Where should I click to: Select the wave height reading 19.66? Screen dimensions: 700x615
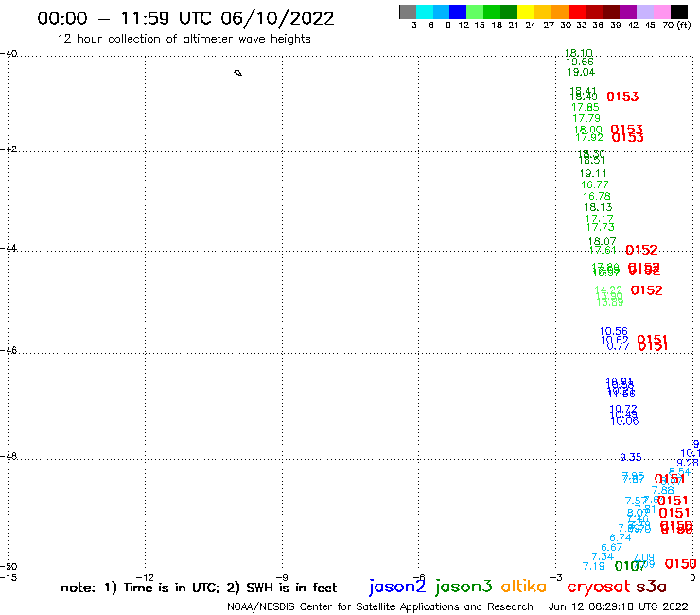580,62
